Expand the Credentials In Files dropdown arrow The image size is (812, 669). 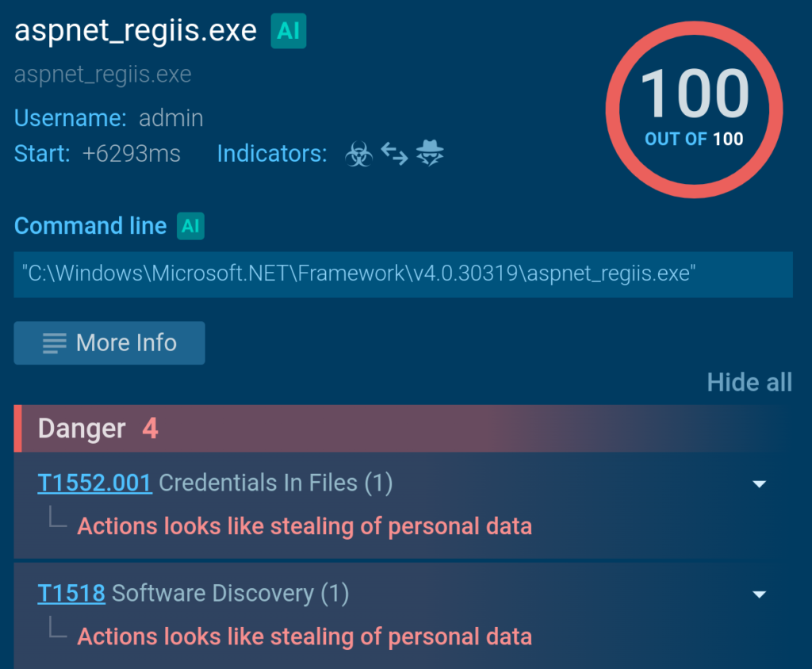[759, 484]
